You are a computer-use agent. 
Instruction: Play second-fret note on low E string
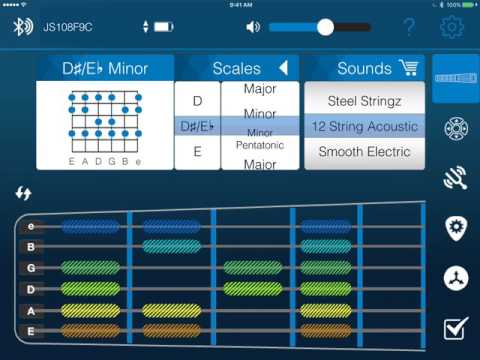coord(172,331)
